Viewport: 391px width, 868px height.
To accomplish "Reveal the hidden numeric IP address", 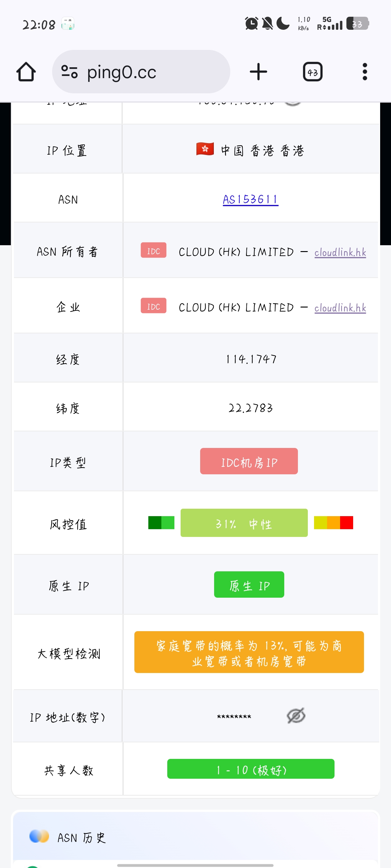I will [296, 715].
